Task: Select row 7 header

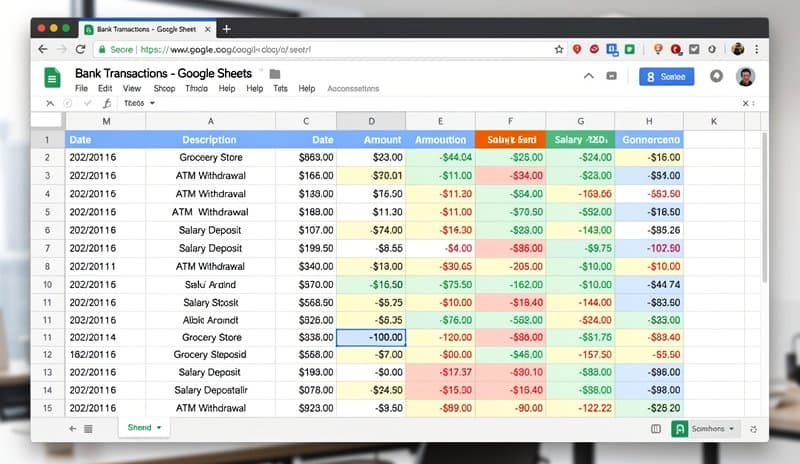Action: point(47,248)
